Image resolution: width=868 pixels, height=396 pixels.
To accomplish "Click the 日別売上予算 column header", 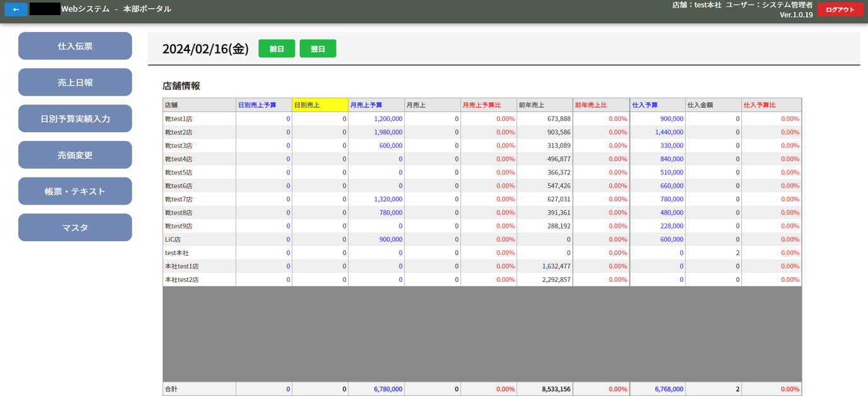I will click(x=264, y=105).
